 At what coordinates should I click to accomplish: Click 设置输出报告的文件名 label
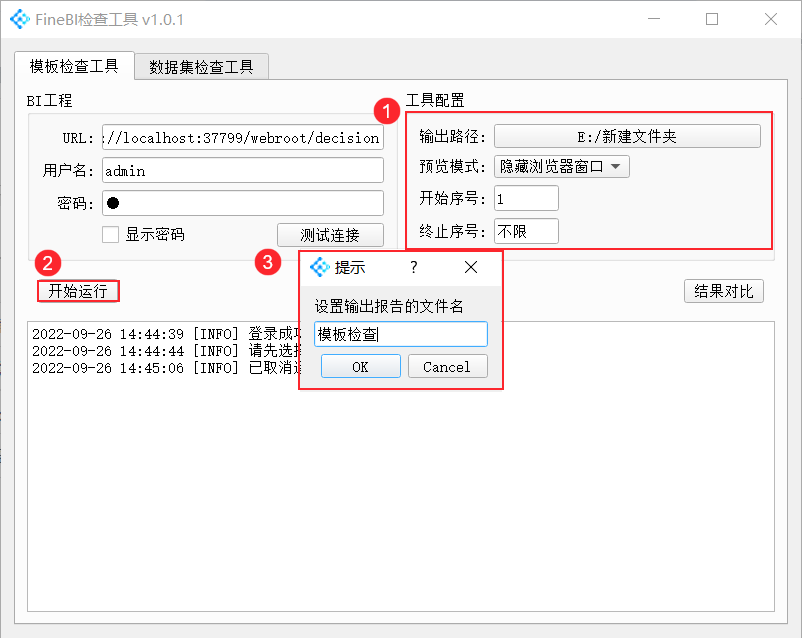point(389,306)
